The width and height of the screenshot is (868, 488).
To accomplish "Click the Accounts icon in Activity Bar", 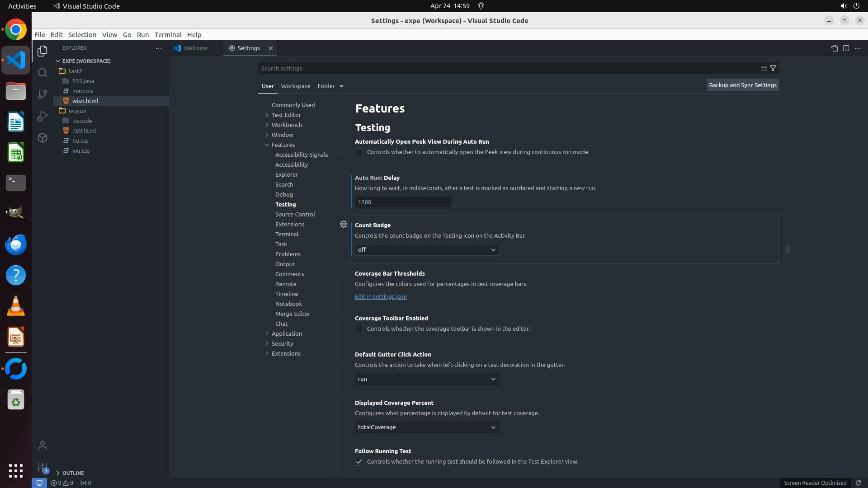I will click(42, 446).
